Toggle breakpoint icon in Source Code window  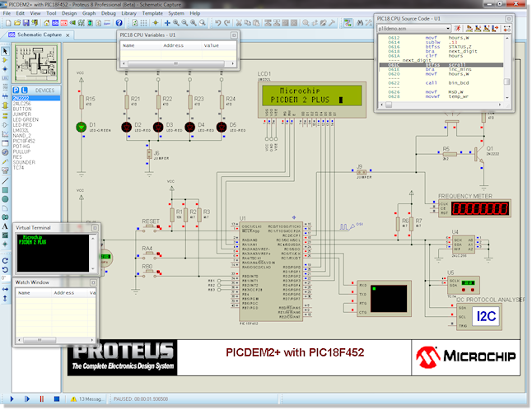(x=507, y=29)
